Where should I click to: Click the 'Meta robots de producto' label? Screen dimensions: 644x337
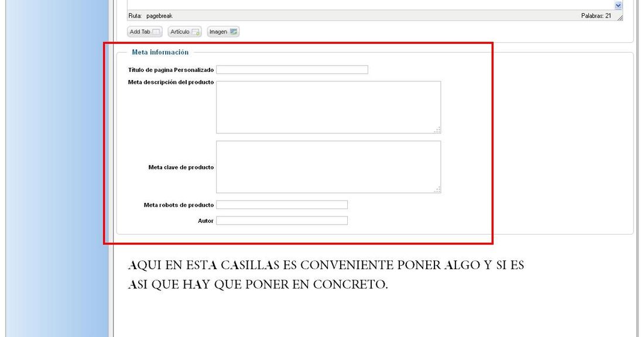179,205
